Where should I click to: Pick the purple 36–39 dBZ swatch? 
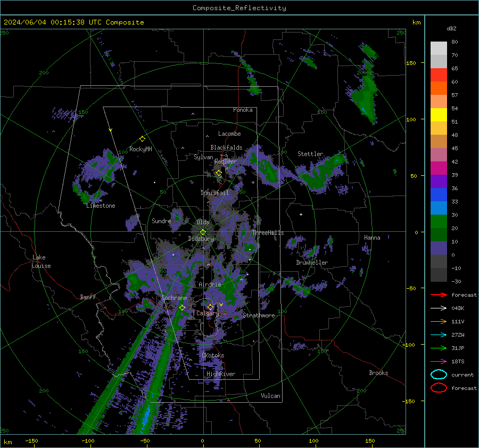point(439,182)
